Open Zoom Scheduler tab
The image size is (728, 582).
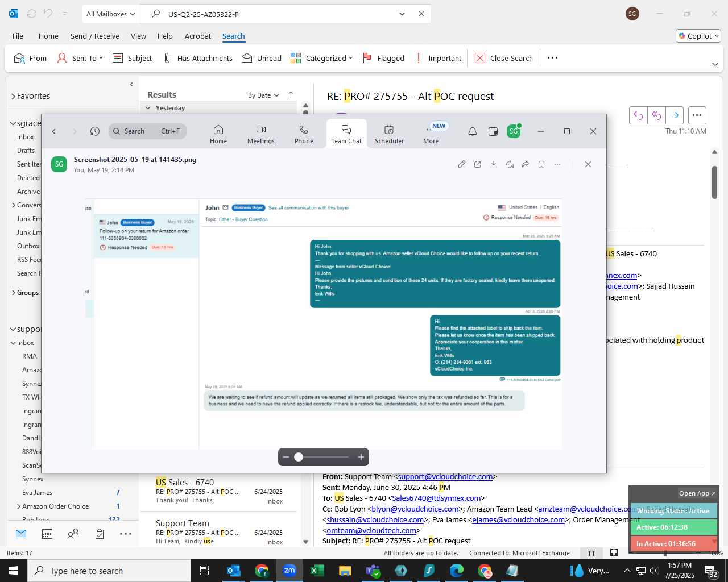click(389, 135)
